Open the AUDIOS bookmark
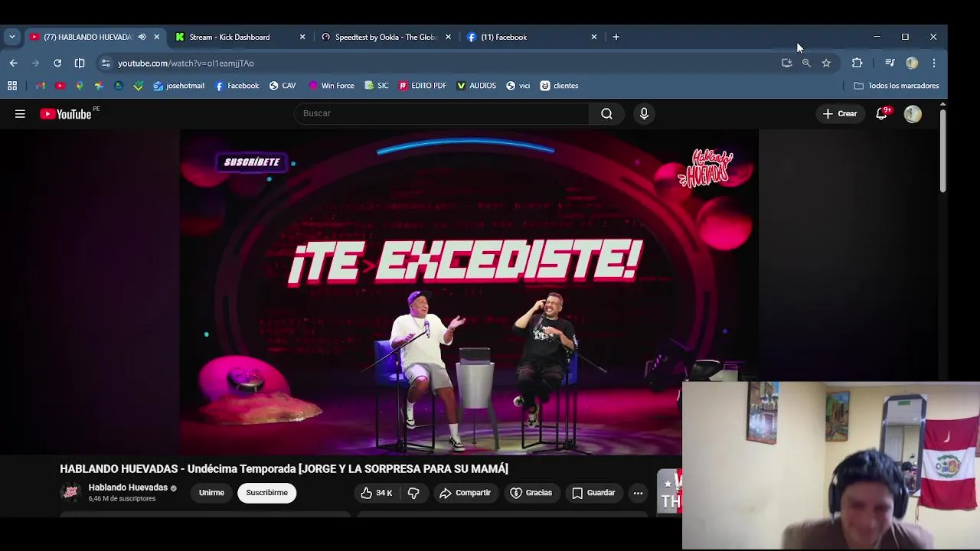The image size is (980, 551). click(x=476, y=86)
